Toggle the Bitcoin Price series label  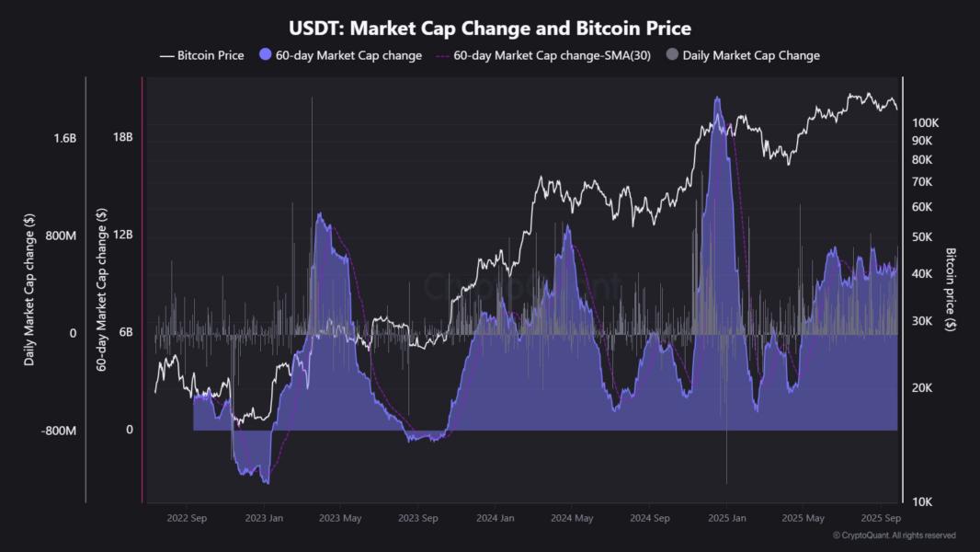click(211, 55)
